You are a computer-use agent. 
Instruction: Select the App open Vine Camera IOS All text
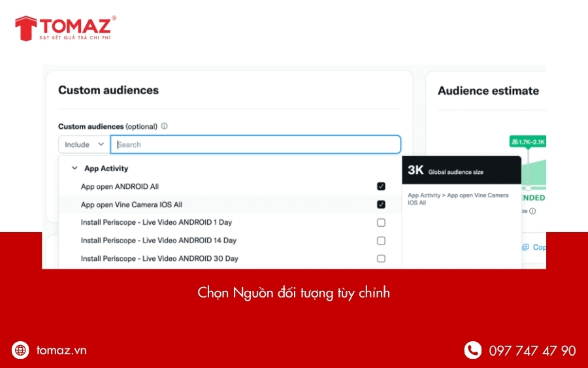click(x=131, y=205)
